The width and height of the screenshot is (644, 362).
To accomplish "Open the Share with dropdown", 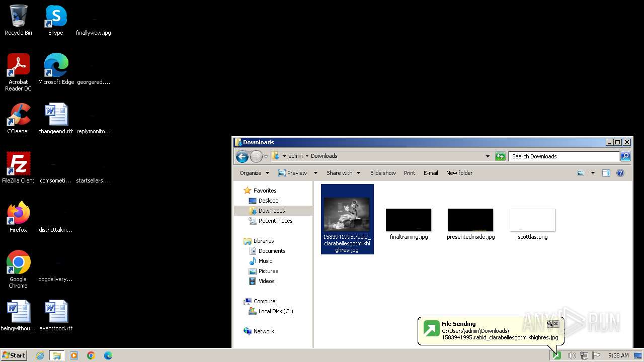I will pyautogui.click(x=344, y=173).
